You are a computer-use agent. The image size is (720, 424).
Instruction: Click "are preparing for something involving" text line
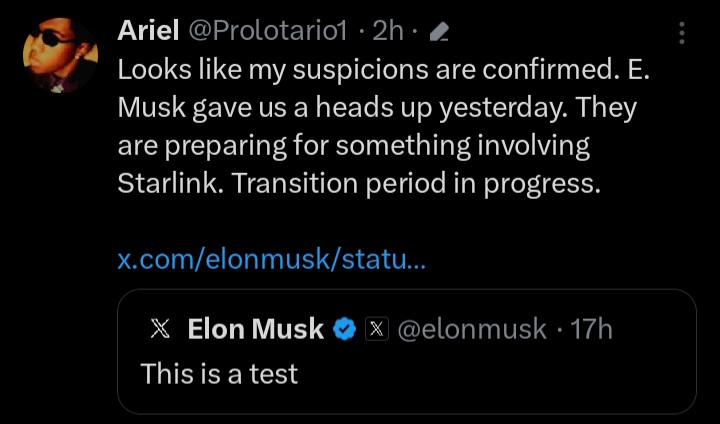[x=354, y=146]
